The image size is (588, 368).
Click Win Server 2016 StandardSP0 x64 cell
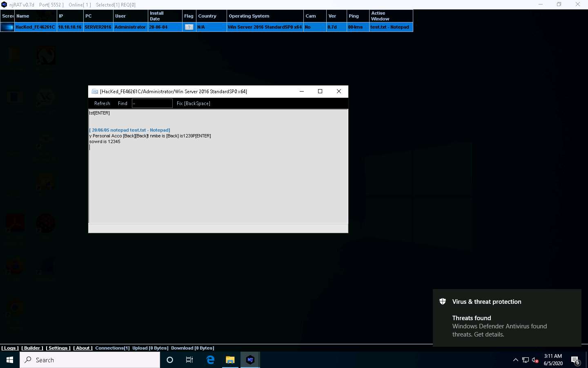(265, 27)
